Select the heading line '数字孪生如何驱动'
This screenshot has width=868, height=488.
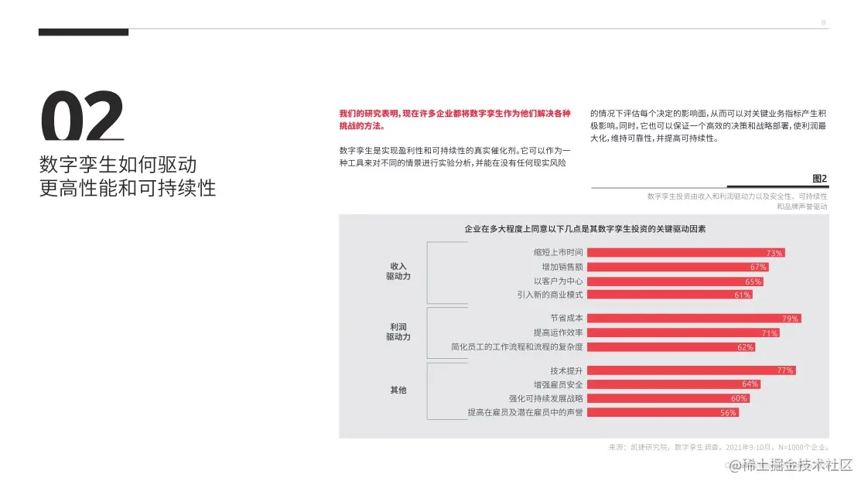tap(118, 165)
